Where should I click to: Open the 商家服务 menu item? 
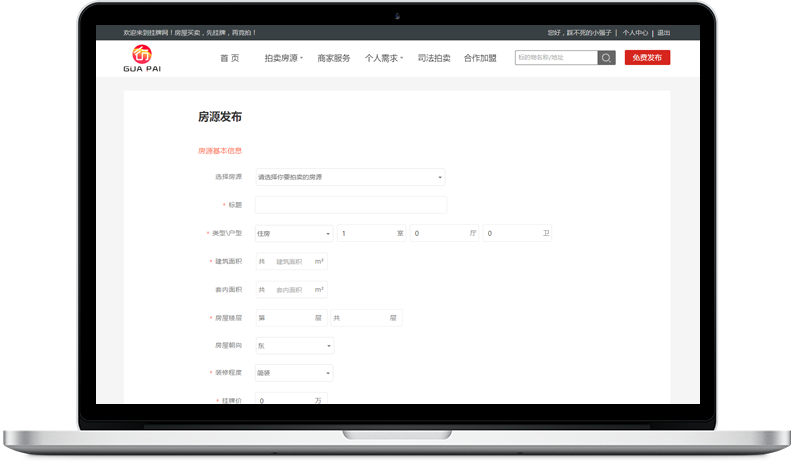pyautogui.click(x=334, y=58)
